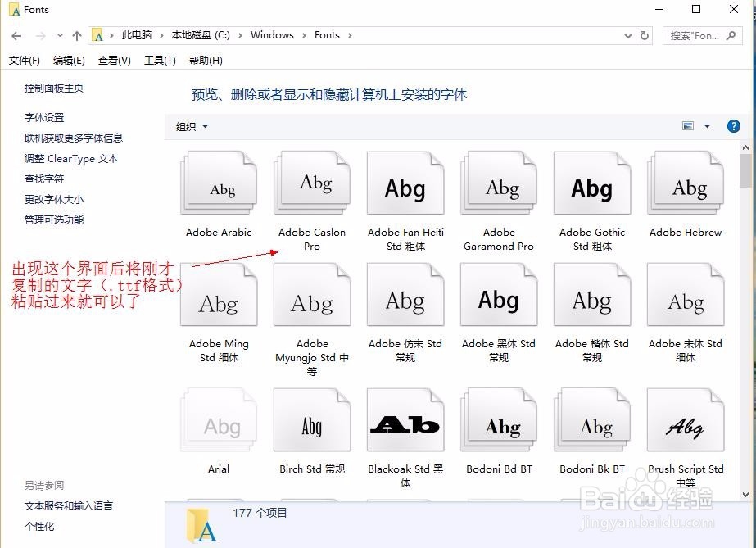Select the Bodoni Bk BT font icon
Screen dimensions: 756x548
coord(592,419)
